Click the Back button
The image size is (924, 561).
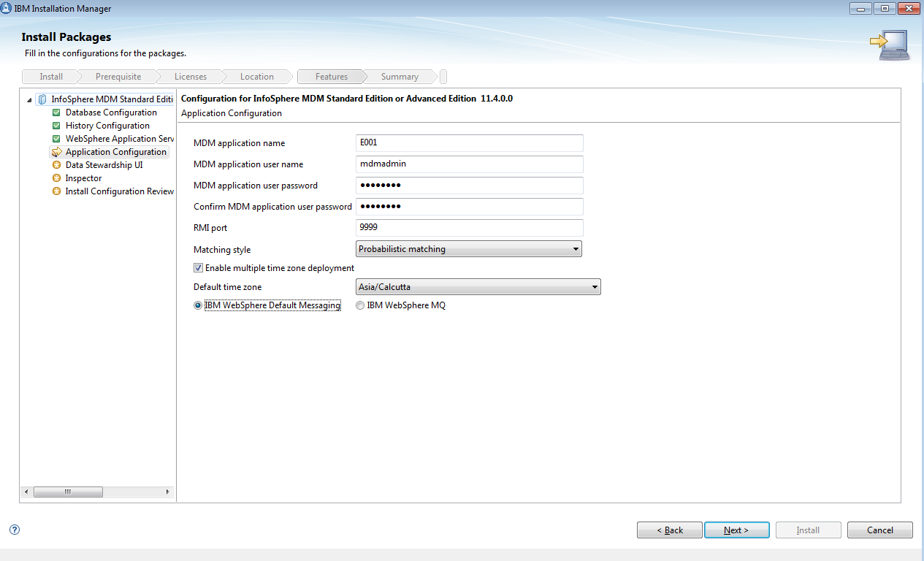click(x=670, y=530)
